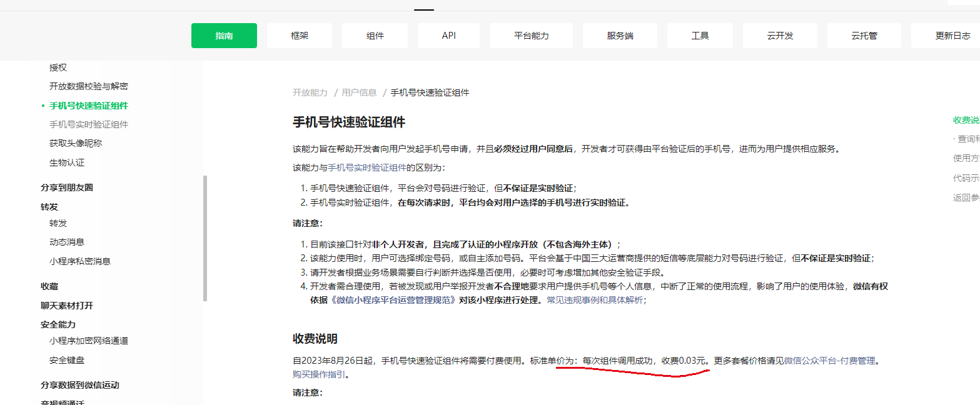980x405 pixels.
Task: Open 开放数据校验与解密 in sidebar
Action: pos(89,86)
